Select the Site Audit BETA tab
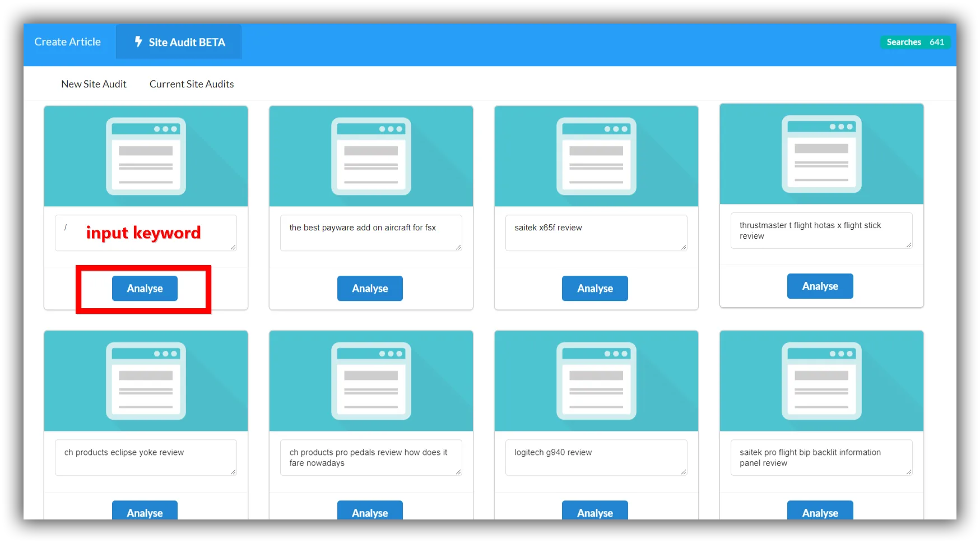 tap(179, 41)
